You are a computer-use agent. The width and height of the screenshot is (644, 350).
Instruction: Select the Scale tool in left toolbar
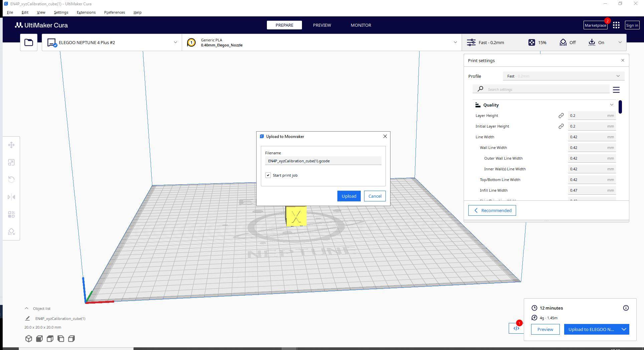(11, 162)
